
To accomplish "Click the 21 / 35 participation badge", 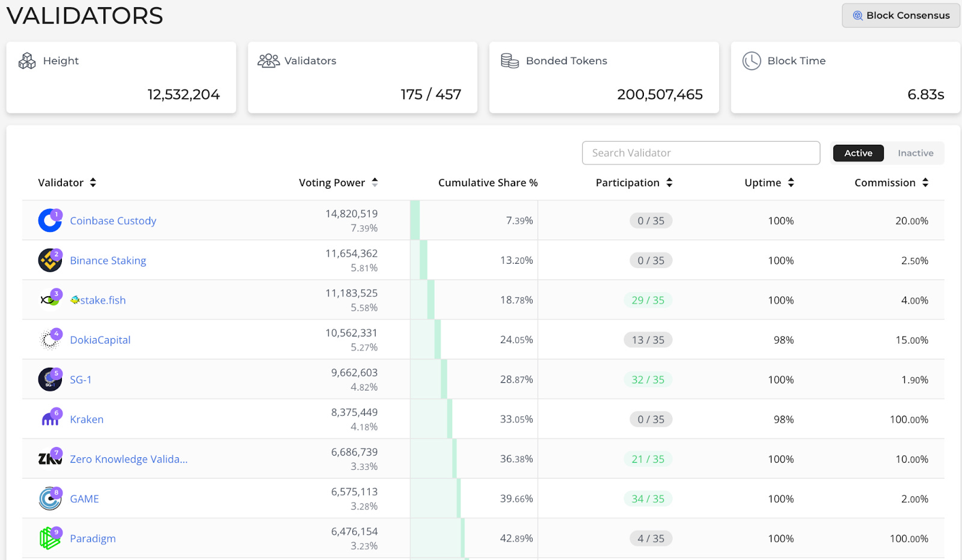I will point(648,458).
